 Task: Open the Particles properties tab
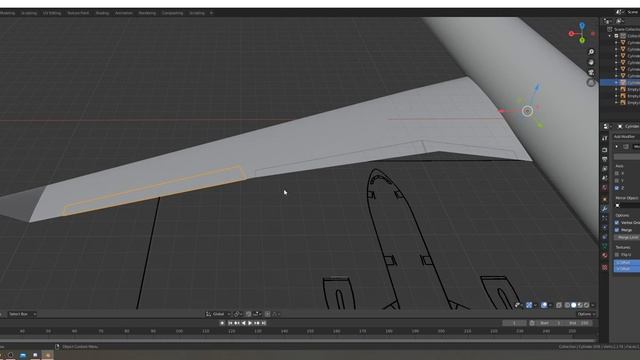coord(604,218)
